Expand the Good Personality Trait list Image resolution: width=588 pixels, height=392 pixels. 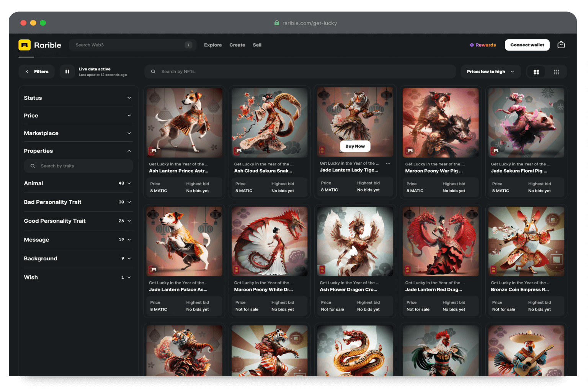click(78, 221)
